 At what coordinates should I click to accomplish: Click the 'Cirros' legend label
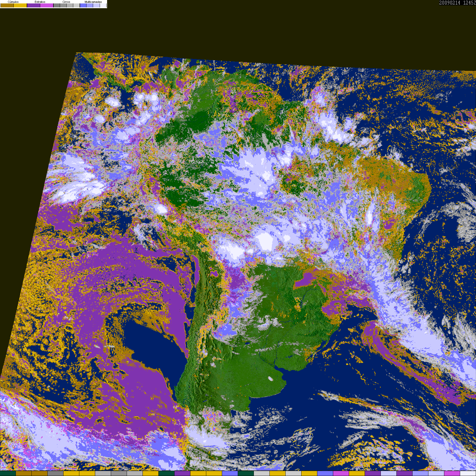66,2
